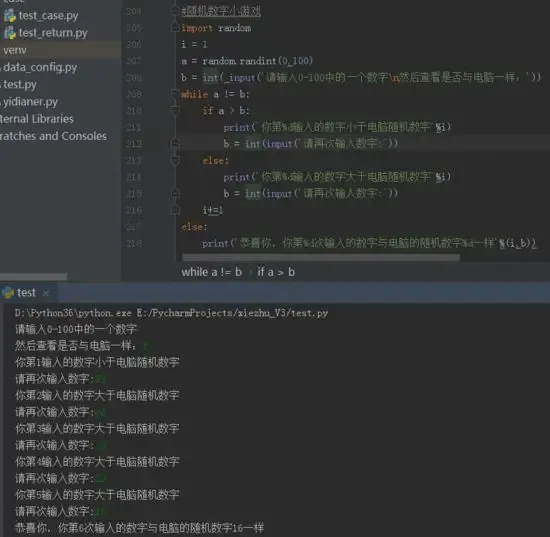Viewport: 550px width, 537px height.
Task: Open yidianer.py file
Action: point(31,102)
